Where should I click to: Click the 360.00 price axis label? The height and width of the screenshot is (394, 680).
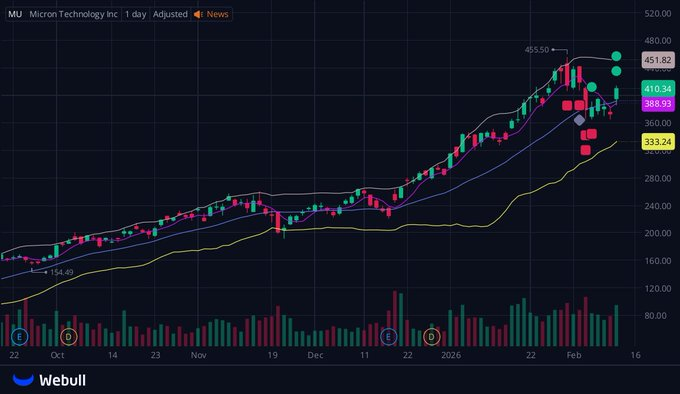[658, 123]
